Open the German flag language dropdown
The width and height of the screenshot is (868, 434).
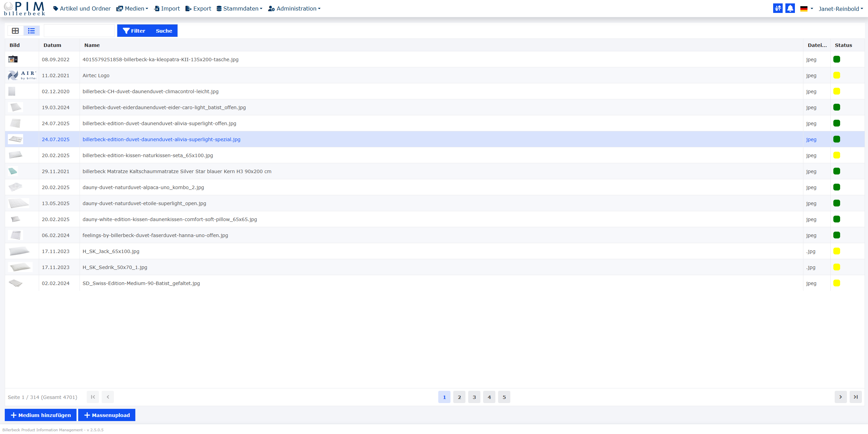pyautogui.click(x=806, y=9)
